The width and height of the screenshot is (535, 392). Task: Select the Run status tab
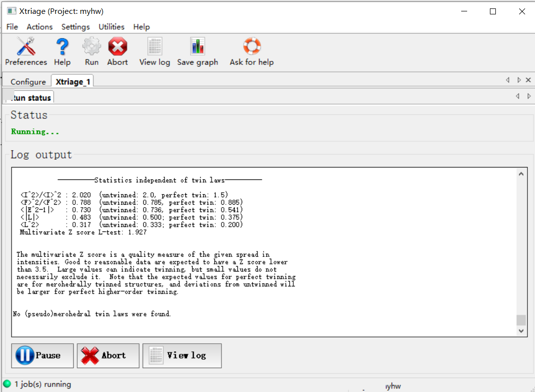click(31, 98)
